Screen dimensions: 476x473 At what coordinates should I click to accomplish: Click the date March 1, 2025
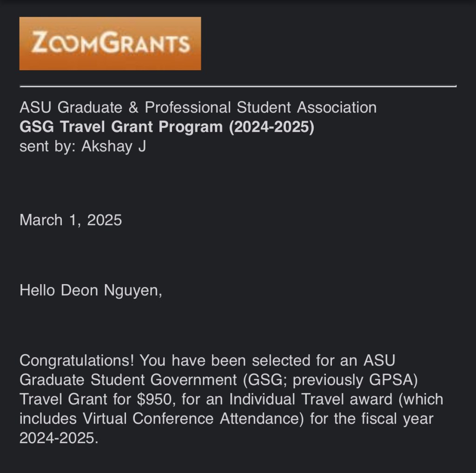(71, 220)
